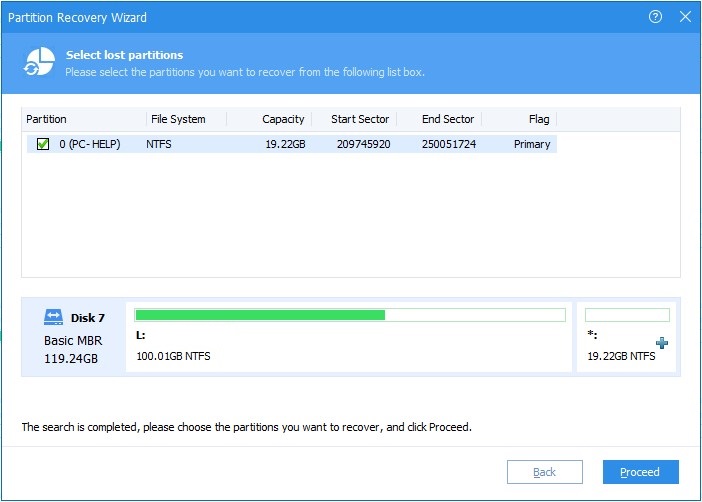Click the File System column header

178,119
